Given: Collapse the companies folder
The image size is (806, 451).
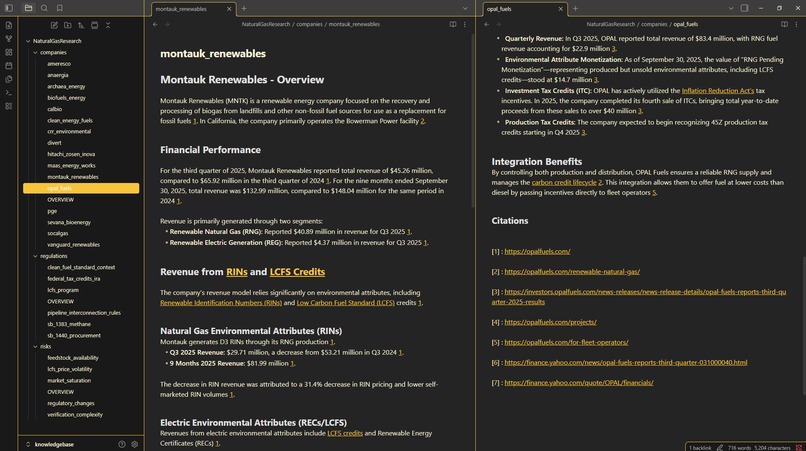Looking at the screenshot, I should 35,52.
